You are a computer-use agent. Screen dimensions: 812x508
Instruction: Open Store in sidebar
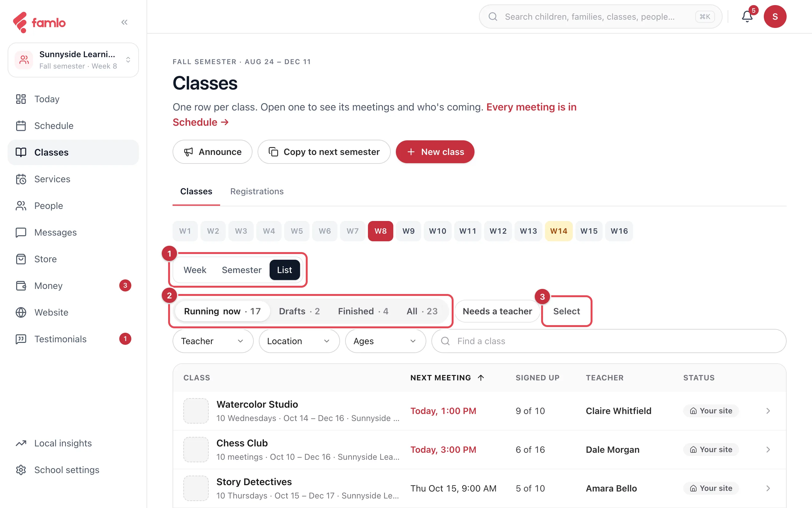pos(73,259)
